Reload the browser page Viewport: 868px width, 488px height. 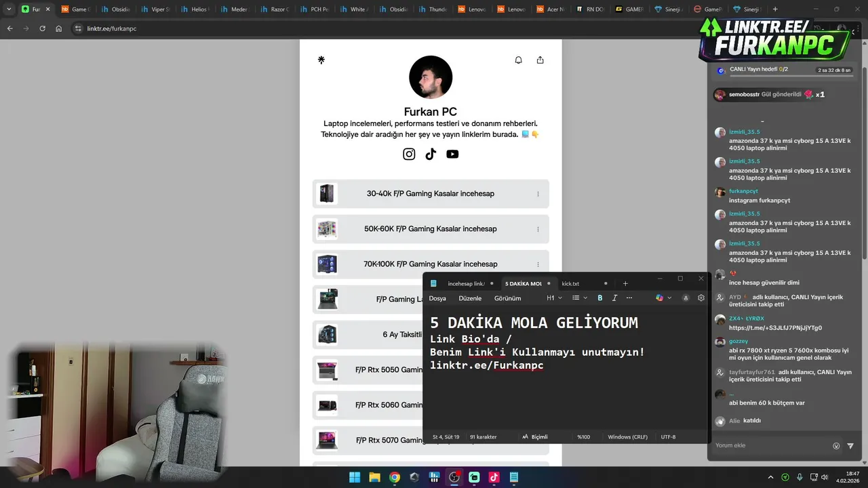[42, 28]
